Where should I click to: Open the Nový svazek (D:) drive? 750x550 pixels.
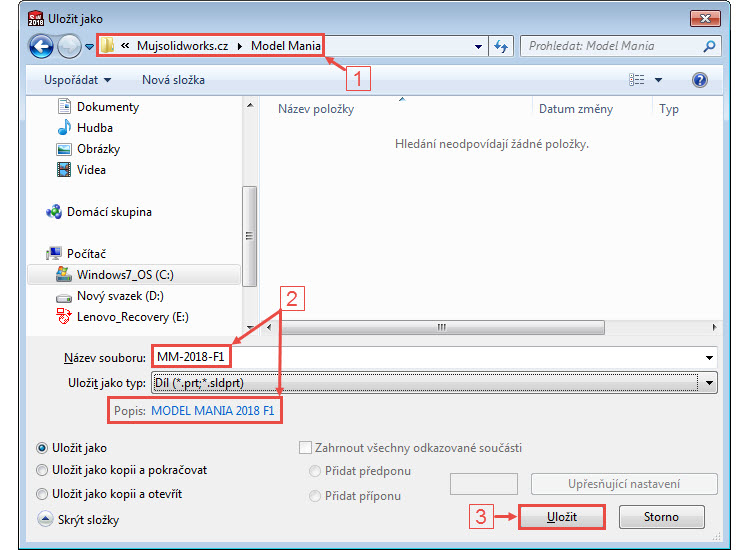pyautogui.click(x=120, y=296)
